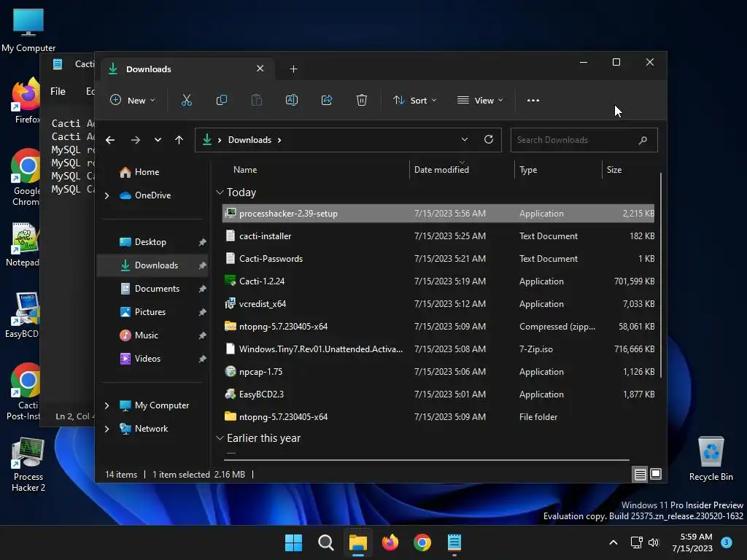Click the Delete trash icon in toolbar
The height and width of the screenshot is (560, 747).
point(362,100)
